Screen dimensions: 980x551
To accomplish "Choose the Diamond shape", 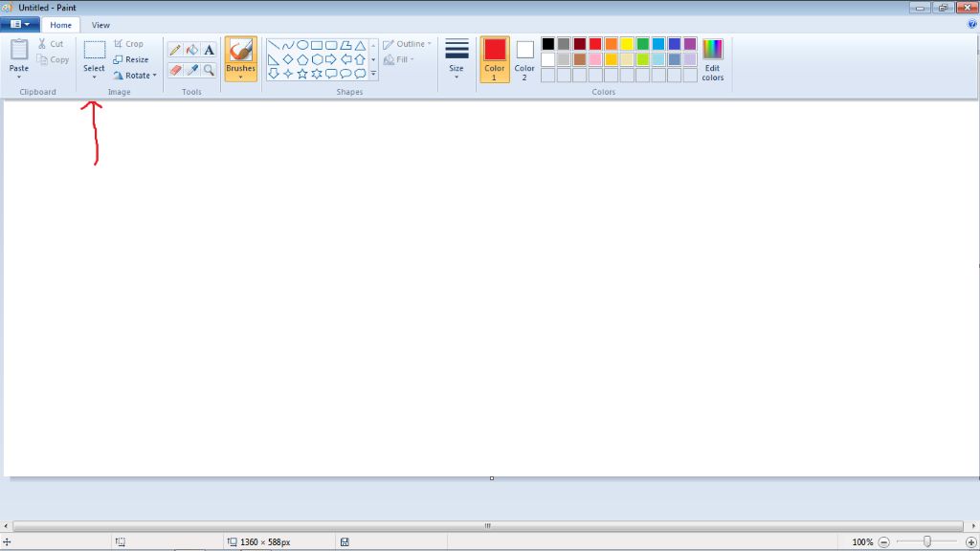I will point(288,59).
